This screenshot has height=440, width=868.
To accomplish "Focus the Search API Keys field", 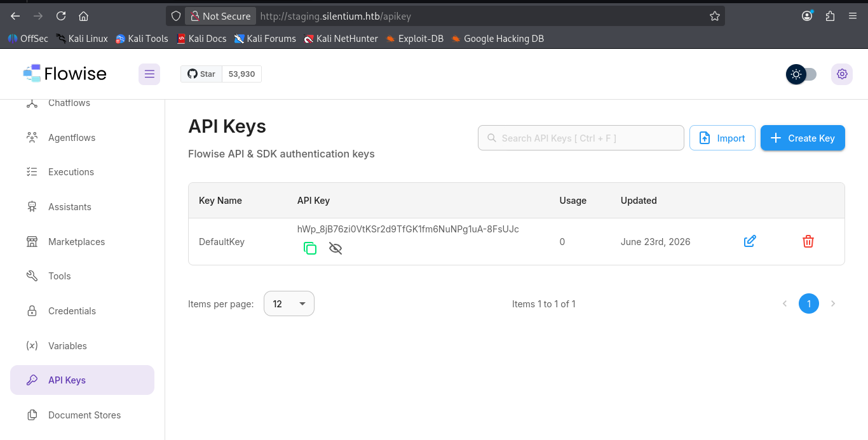I will click(x=581, y=138).
